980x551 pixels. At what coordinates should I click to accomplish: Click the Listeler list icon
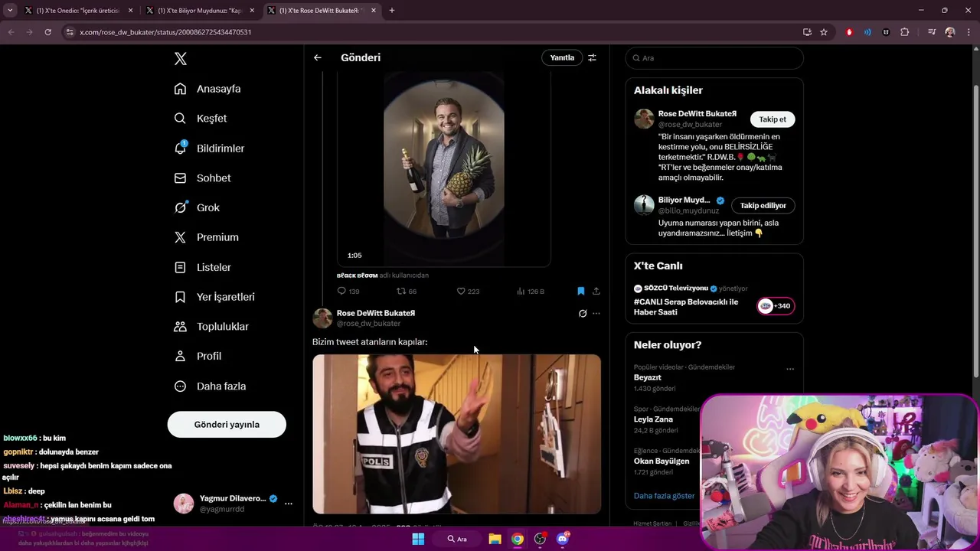tap(180, 267)
